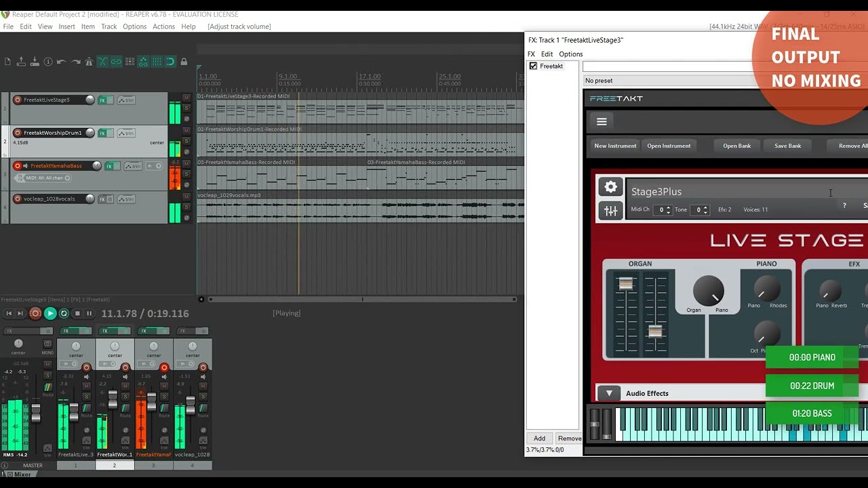The width and height of the screenshot is (868, 488).
Task: Record-arm the FreetaktLiveStage3 track
Action: point(18,100)
